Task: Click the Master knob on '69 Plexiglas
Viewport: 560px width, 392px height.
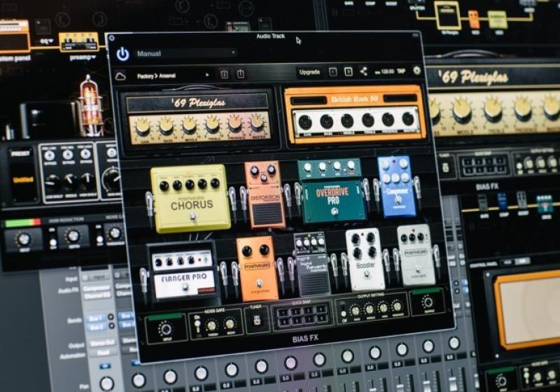Action: (258, 122)
